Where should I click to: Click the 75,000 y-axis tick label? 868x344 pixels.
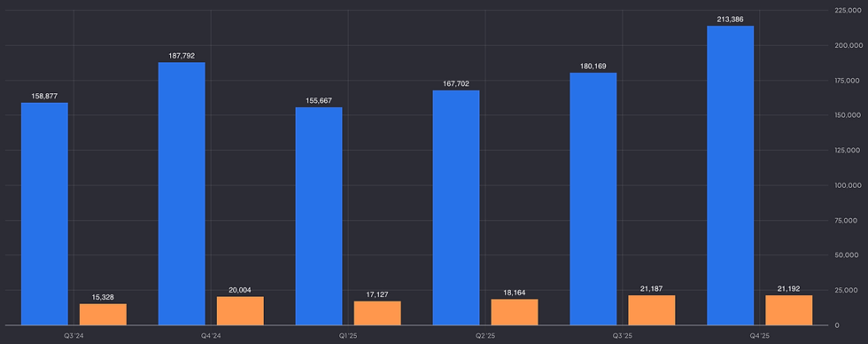(x=847, y=221)
